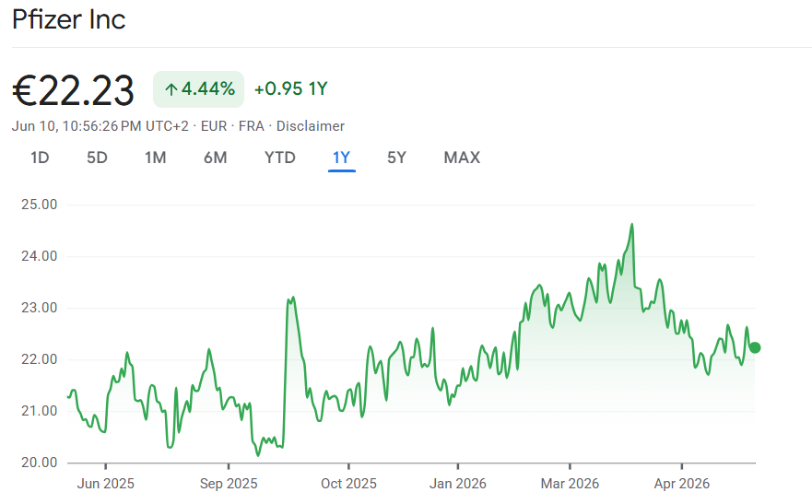The width and height of the screenshot is (812, 504).
Task: Choose the YTD range tab
Action: (280, 158)
